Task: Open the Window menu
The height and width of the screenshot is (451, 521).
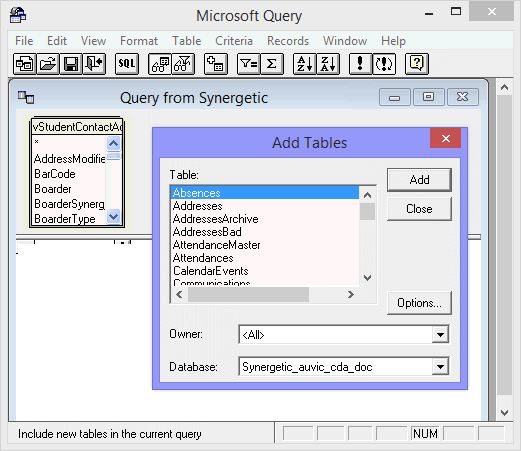Action: pyautogui.click(x=345, y=41)
